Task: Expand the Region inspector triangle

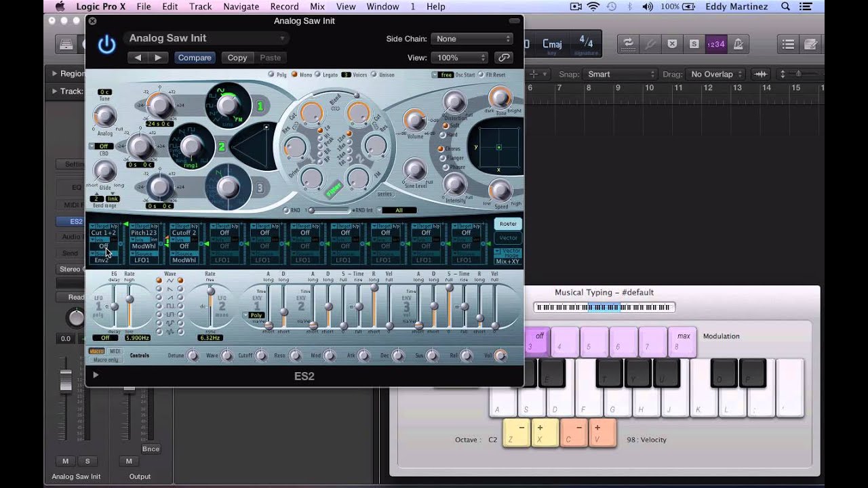Action: [54, 74]
